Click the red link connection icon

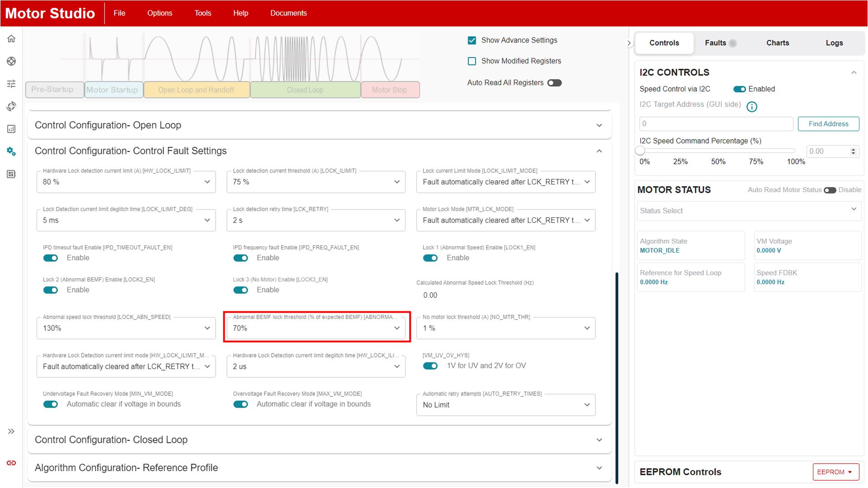[11, 463]
